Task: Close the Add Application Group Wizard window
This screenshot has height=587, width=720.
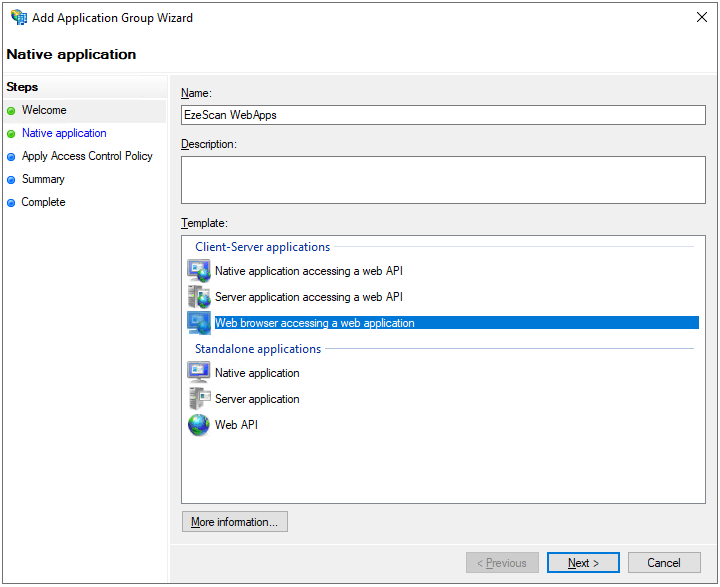Action: [x=700, y=17]
